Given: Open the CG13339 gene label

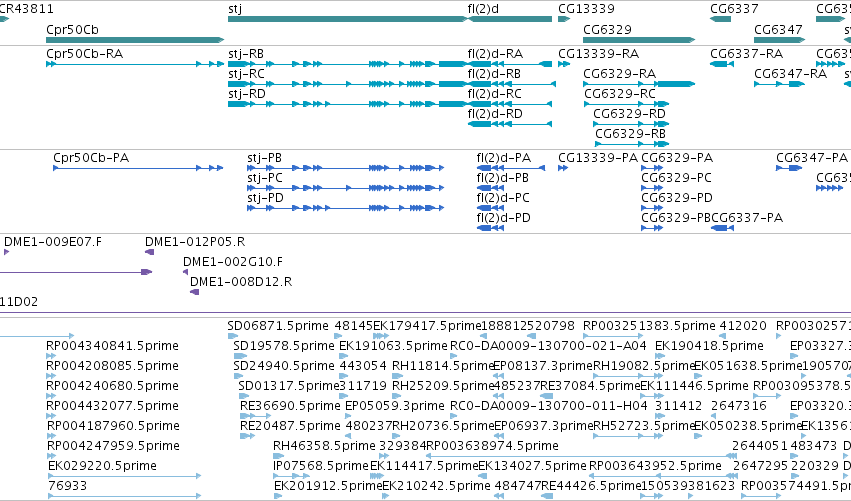Looking at the screenshot, I should pos(586,9).
